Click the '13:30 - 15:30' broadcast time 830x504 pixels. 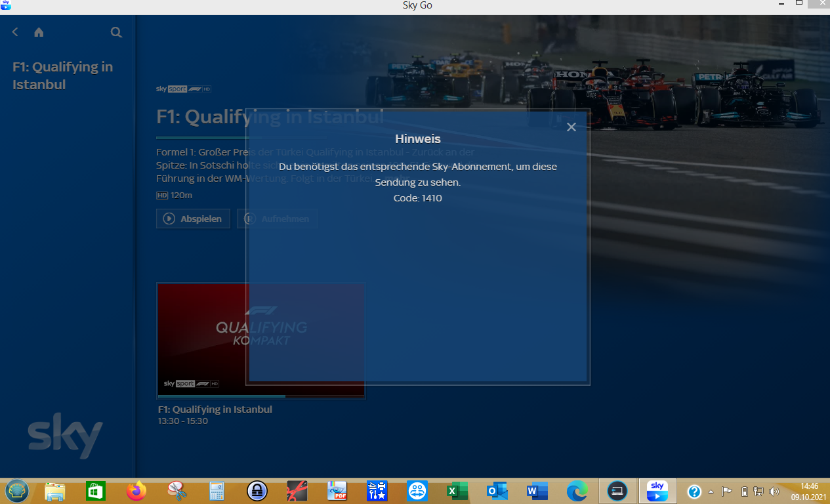(x=183, y=421)
